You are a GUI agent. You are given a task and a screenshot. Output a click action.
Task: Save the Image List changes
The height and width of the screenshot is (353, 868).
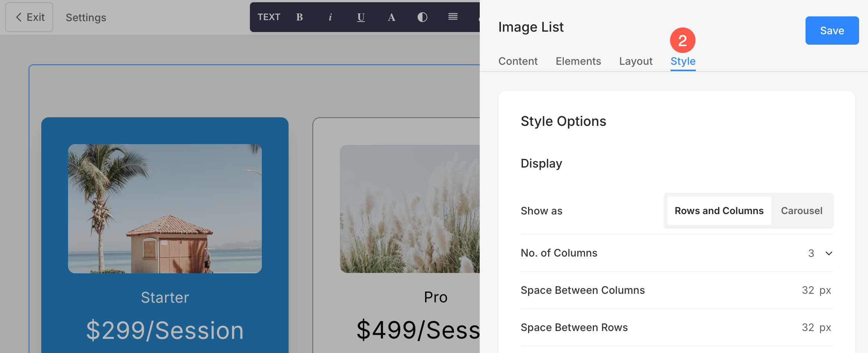(x=832, y=31)
